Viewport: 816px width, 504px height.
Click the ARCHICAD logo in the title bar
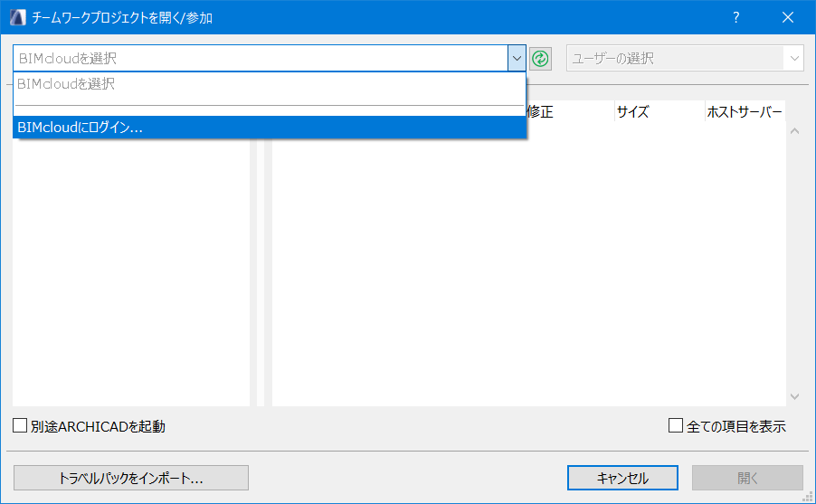tap(18, 17)
